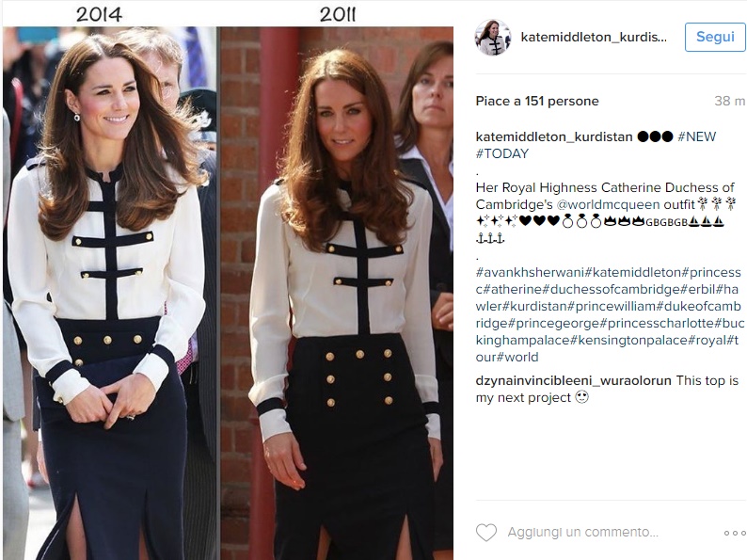The width and height of the screenshot is (747, 560).
Task: Open katemiddleton_kurdis... username in the header
Action: pyautogui.click(x=594, y=37)
